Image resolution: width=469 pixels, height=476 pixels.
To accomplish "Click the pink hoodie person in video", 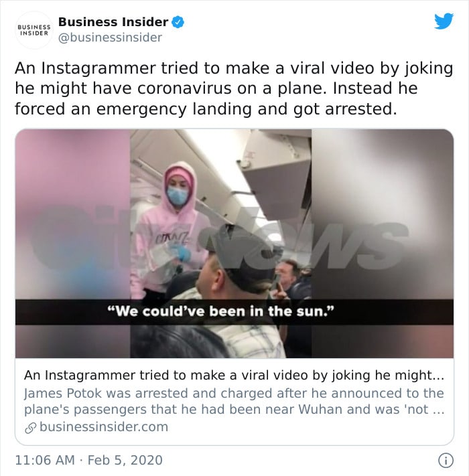I will click(168, 231).
